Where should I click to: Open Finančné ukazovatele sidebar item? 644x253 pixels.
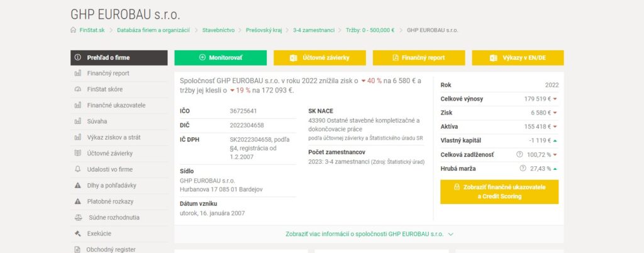coord(119,106)
